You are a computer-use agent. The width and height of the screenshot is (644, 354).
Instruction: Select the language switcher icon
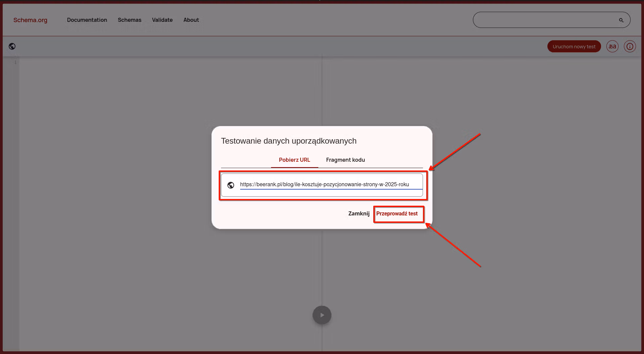tap(612, 46)
